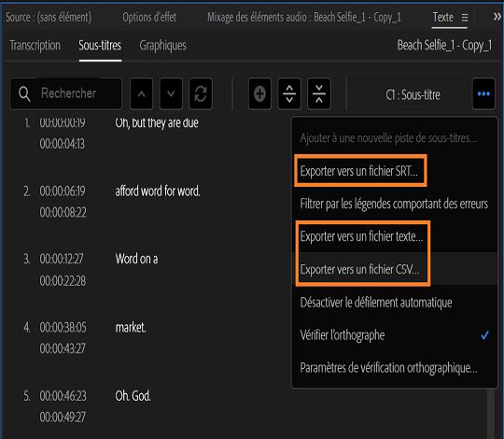Open the Source (sans élément) panel
Screen dimensions: 504x439
pyautogui.click(x=49, y=17)
